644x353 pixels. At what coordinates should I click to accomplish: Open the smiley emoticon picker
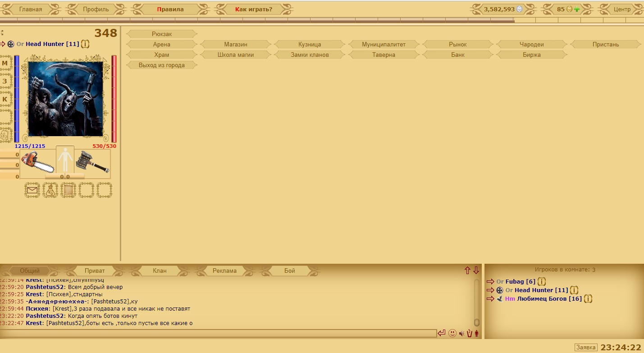coord(452,333)
